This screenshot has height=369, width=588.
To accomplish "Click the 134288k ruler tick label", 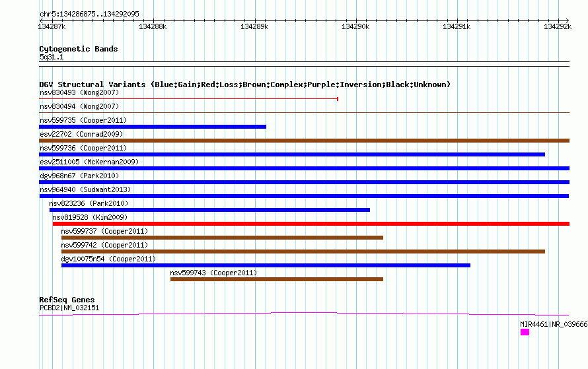I will [153, 26].
